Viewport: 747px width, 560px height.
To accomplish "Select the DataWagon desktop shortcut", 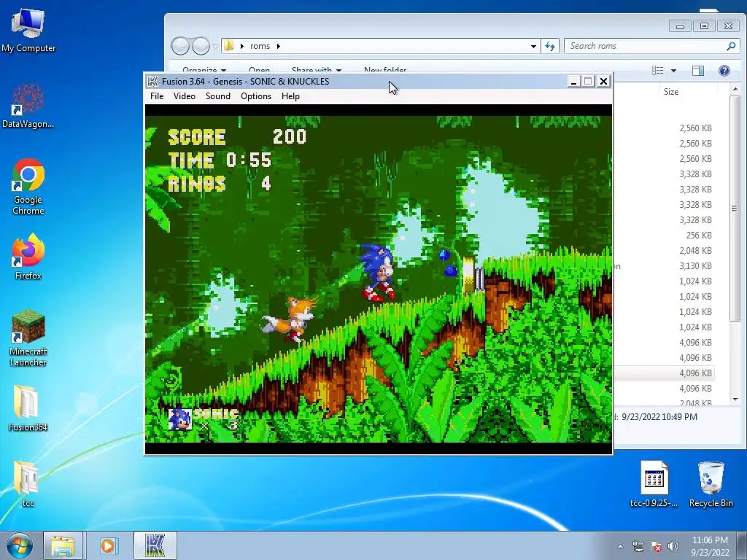I will point(28,106).
